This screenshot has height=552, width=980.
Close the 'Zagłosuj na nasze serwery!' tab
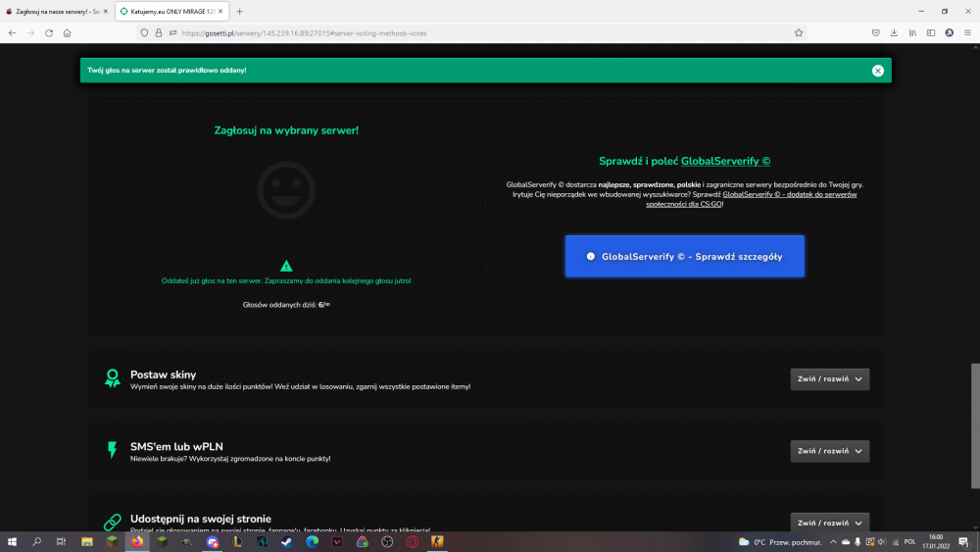pos(105,11)
